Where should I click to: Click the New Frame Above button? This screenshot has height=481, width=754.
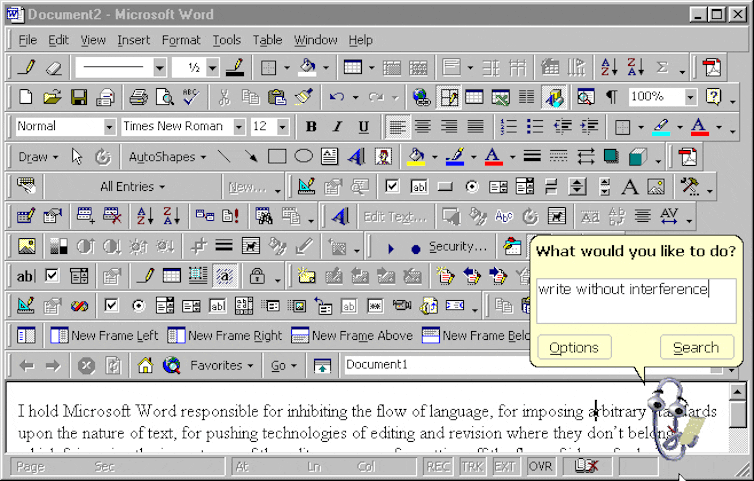tap(352, 335)
